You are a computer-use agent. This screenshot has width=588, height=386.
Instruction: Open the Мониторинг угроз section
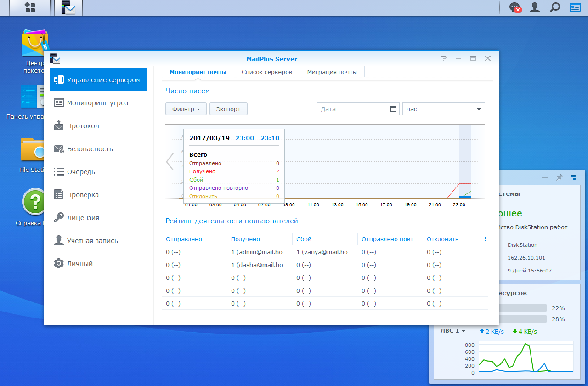tap(98, 103)
